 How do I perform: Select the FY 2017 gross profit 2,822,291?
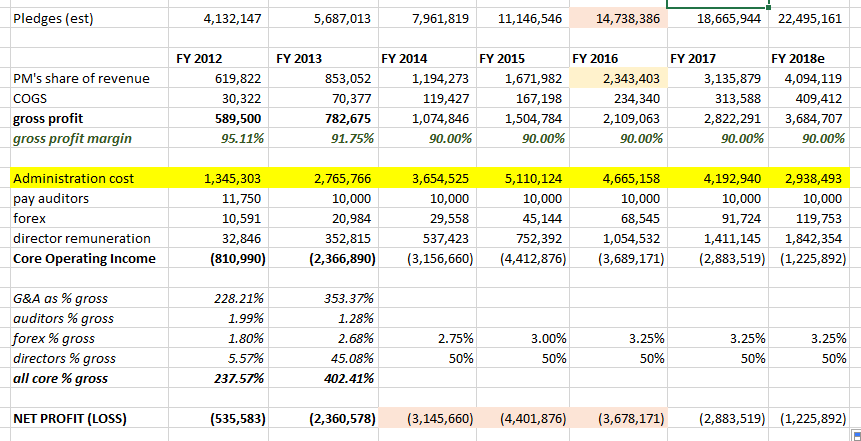click(x=713, y=119)
